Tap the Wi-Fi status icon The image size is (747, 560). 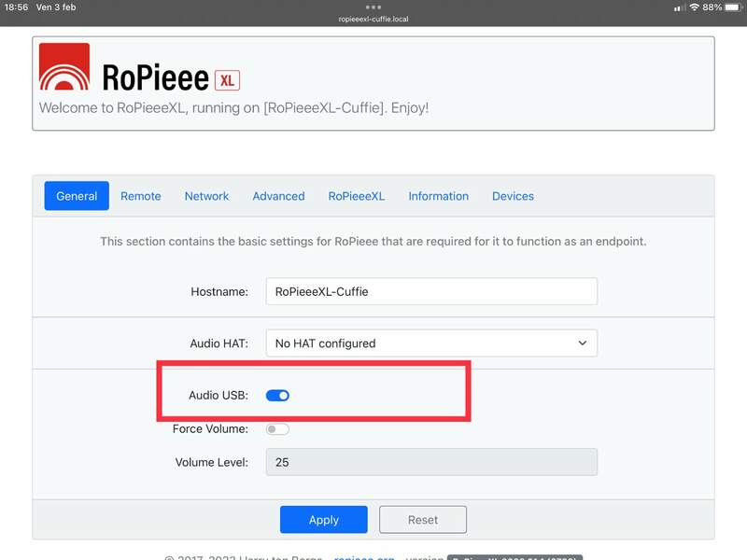click(x=694, y=7)
